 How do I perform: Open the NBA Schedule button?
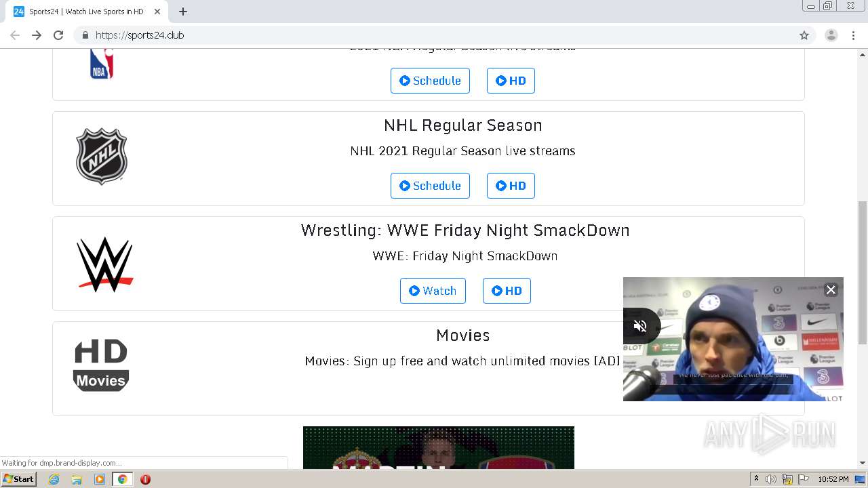(430, 81)
